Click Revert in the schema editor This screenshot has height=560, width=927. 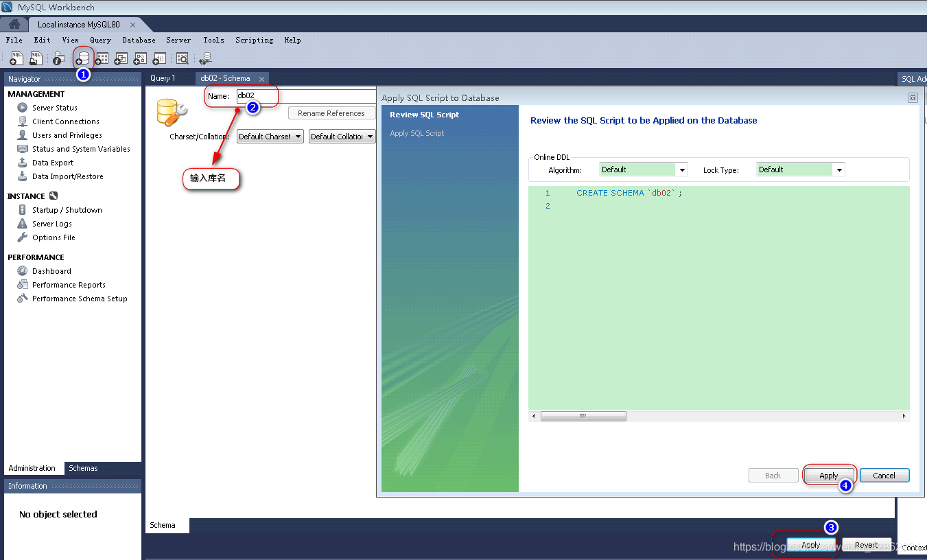pyautogui.click(x=867, y=545)
